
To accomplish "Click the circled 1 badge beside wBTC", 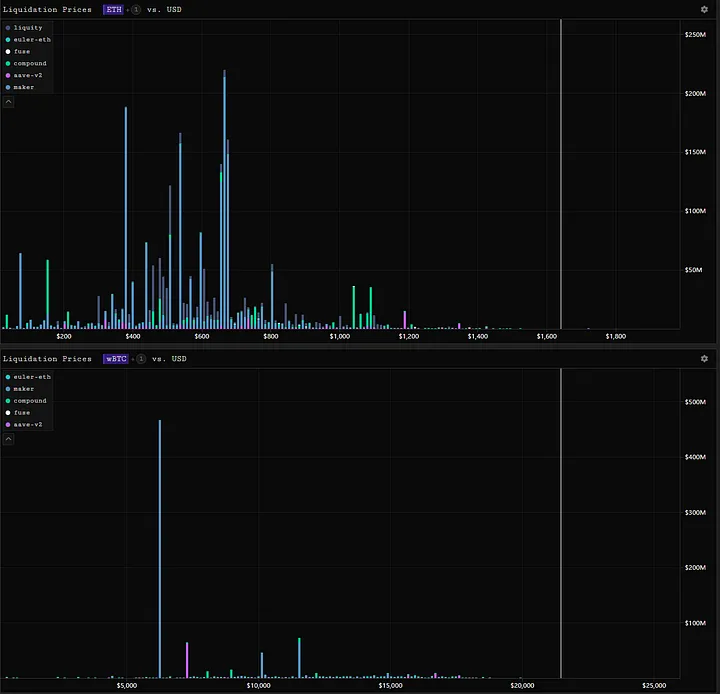I will click(141, 358).
